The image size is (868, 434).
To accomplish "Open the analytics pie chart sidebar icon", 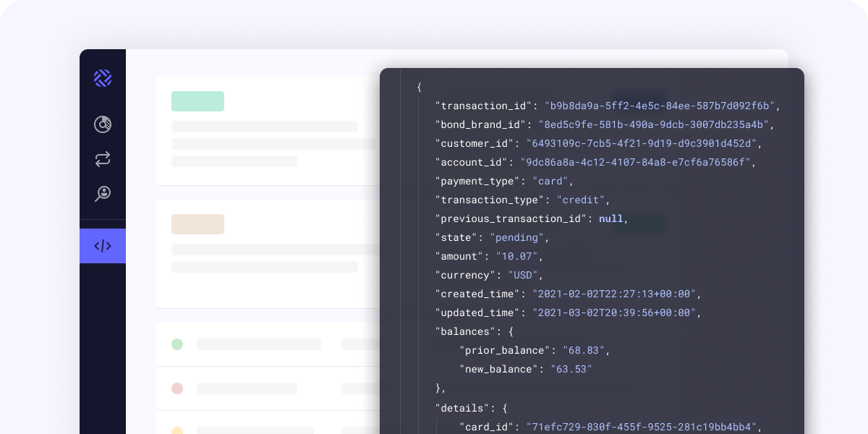I will [103, 124].
